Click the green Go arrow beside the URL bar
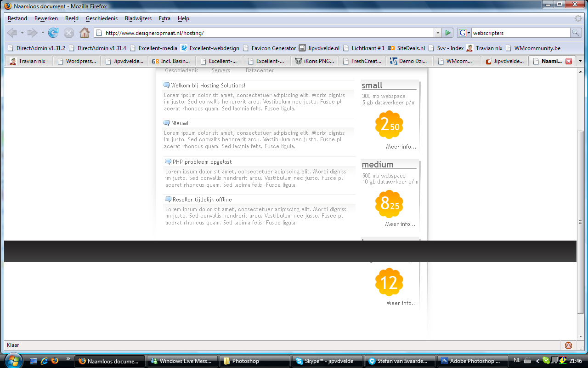The width and height of the screenshot is (588, 368). (448, 33)
